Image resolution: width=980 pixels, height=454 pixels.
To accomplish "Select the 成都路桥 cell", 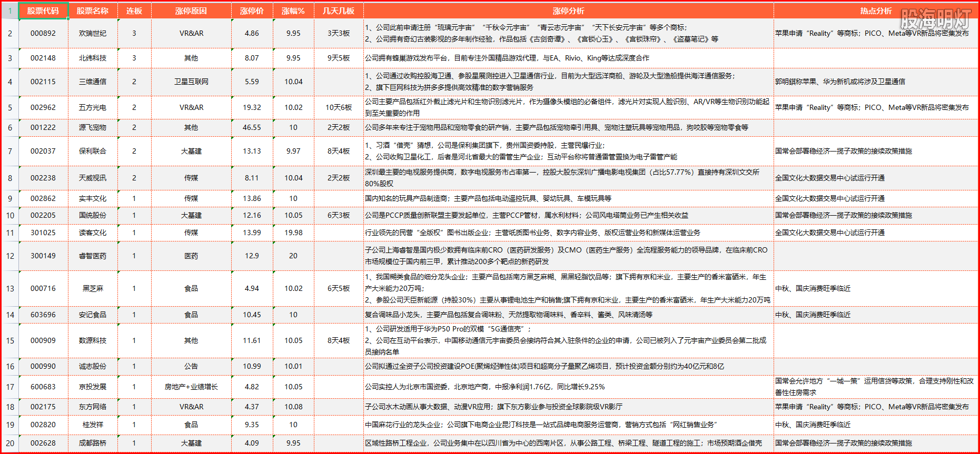I will (93, 443).
